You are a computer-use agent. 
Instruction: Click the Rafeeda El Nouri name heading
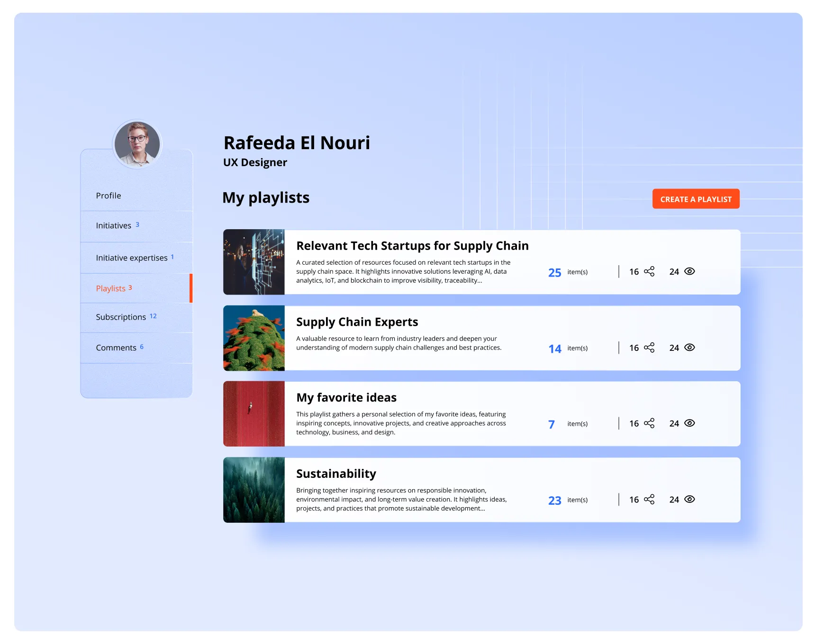coord(297,143)
